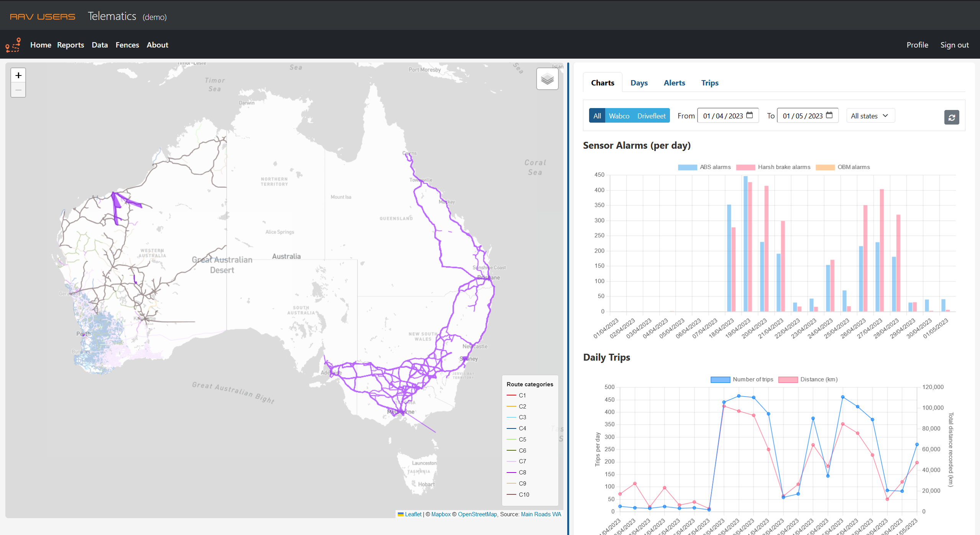
Task: Click the refresh charts icon button
Action: (951, 117)
